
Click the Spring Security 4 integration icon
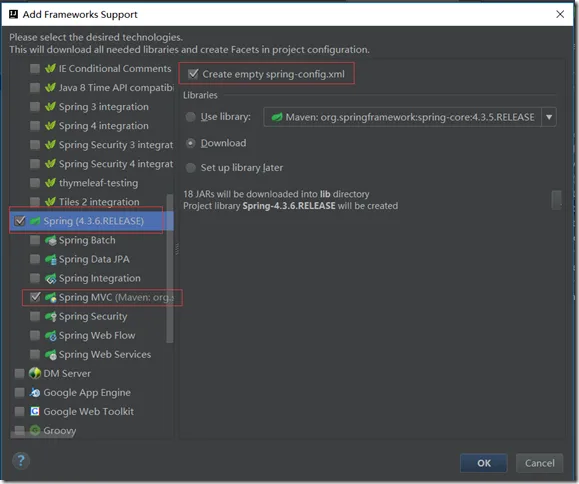click(50, 164)
